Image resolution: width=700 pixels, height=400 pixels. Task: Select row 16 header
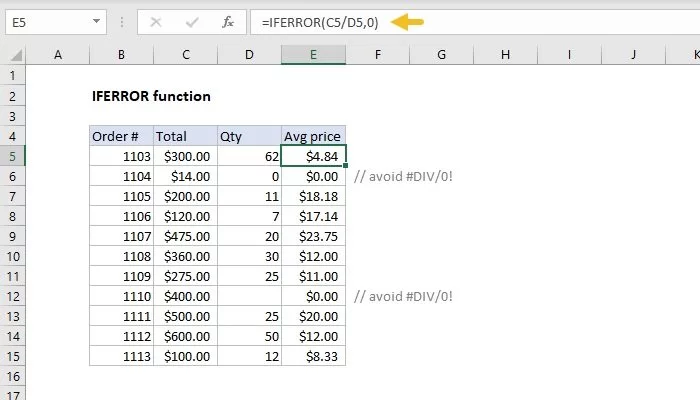(12, 376)
